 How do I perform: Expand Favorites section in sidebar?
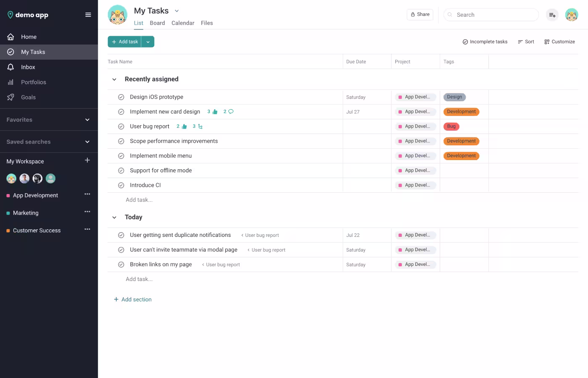click(x=87, y=120)
